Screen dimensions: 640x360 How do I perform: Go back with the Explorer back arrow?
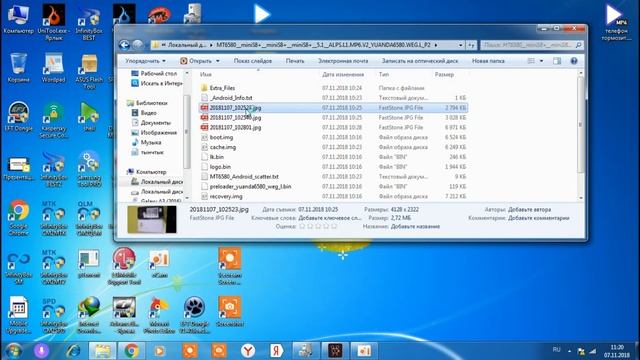click(x=124, y=45)
